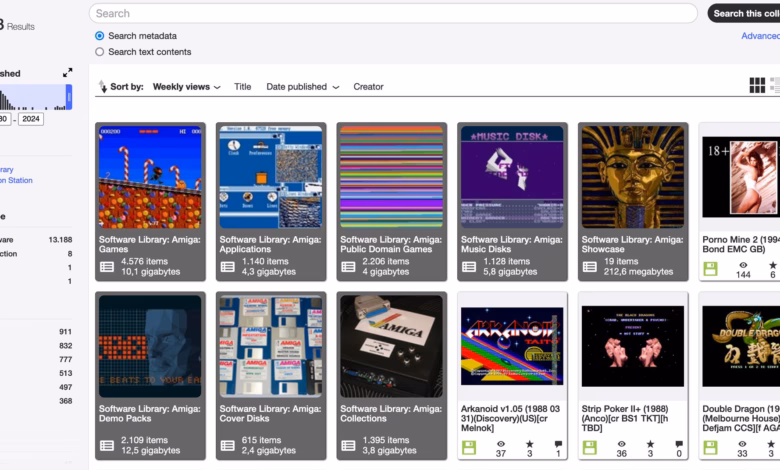Click favorites star on Arkanoid card
Image resolution: width=780 pixels, height=470 pixels.
click(530, 444)
